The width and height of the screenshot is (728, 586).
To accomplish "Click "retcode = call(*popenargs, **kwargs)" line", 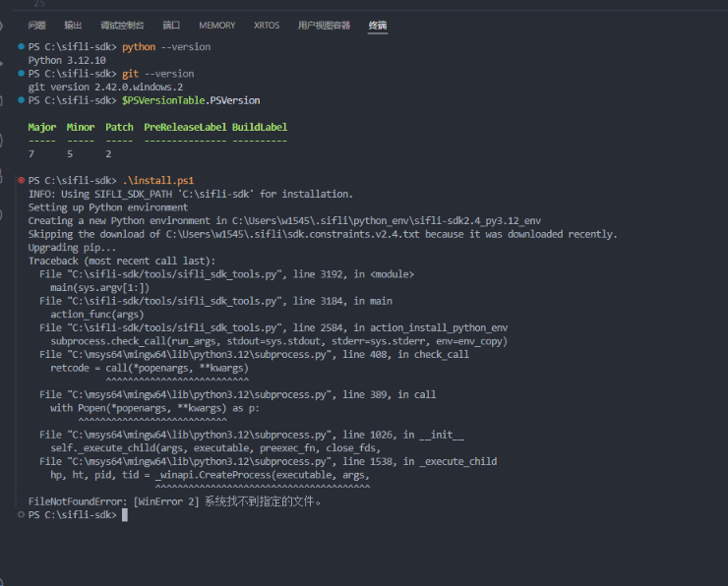I will (150, 368).
